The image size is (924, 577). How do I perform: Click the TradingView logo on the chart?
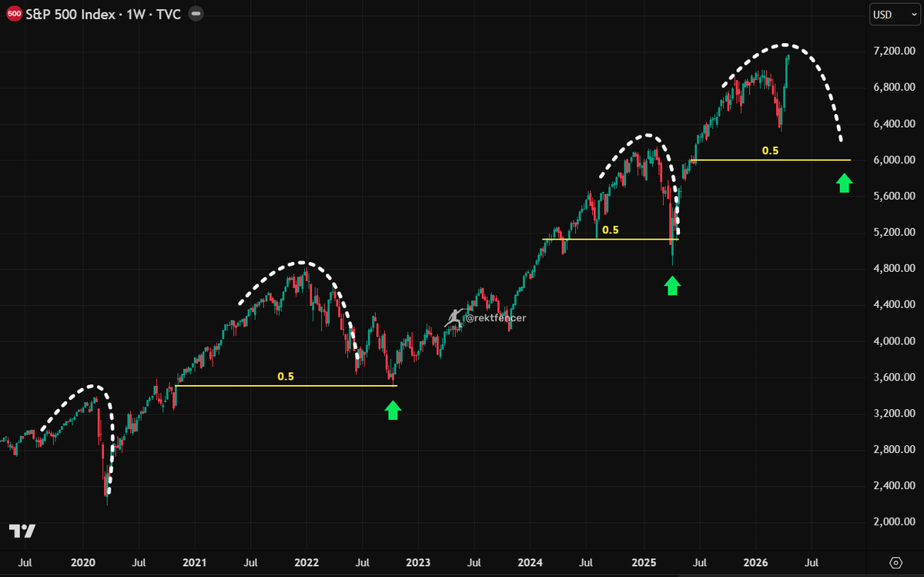[22, 531]
